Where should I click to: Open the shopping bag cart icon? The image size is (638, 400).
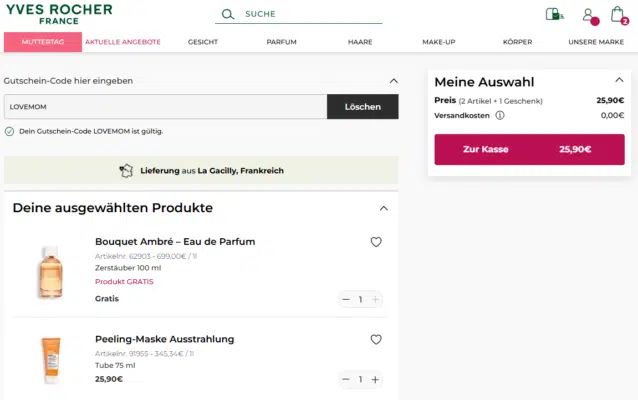[x=618, y=14]
